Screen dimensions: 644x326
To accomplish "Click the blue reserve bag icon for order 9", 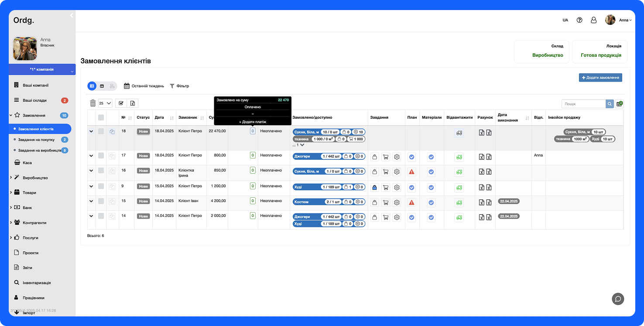I will click(374, 188).
